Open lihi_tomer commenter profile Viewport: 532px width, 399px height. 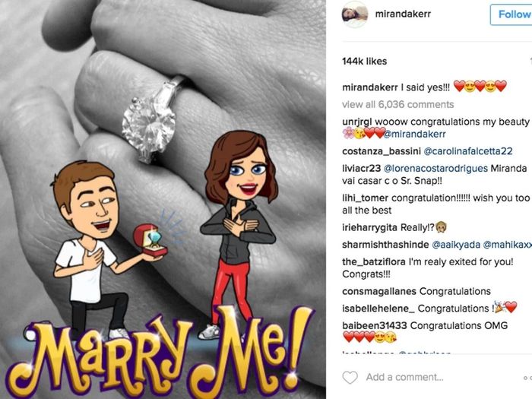365,198
